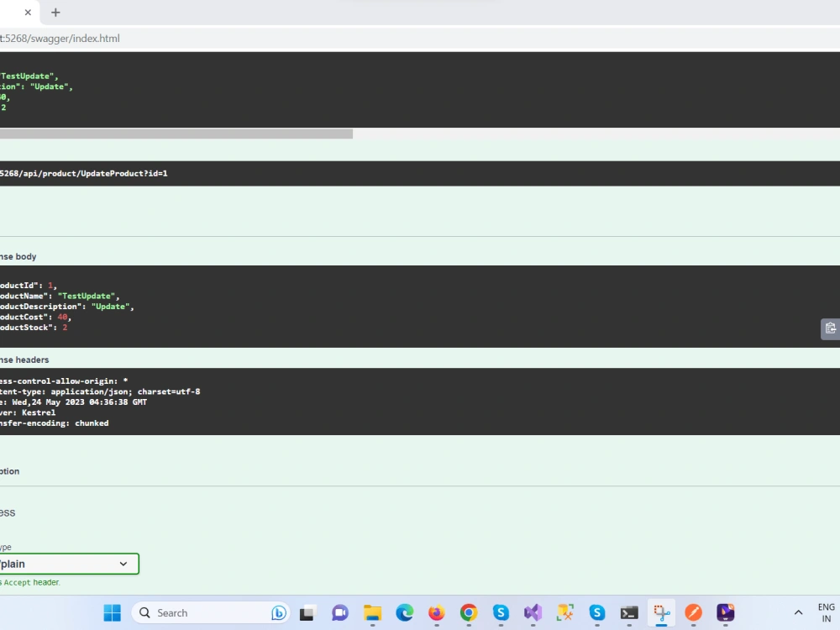Screen dimensions: 840x630
Task: Switch input language via the ENG IN indicator
Action: pyautogui.click(x=826, y=612)
